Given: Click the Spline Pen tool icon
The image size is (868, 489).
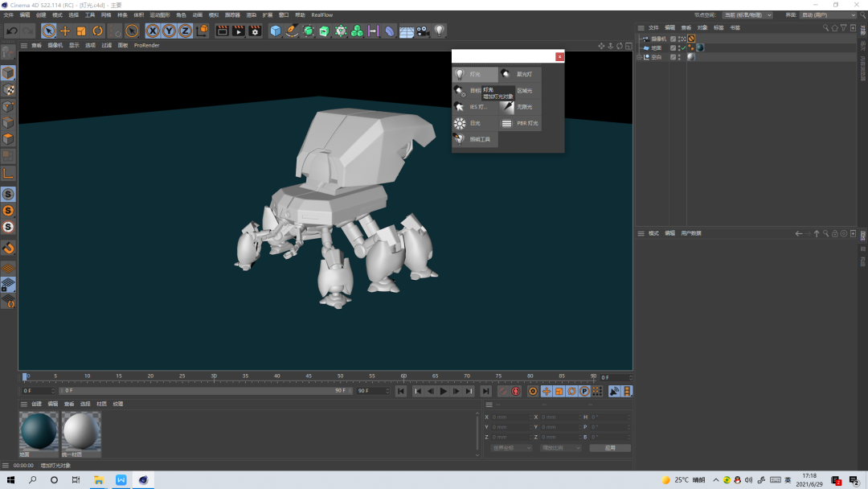Looking at the screenshot, I should click(292, 31).
